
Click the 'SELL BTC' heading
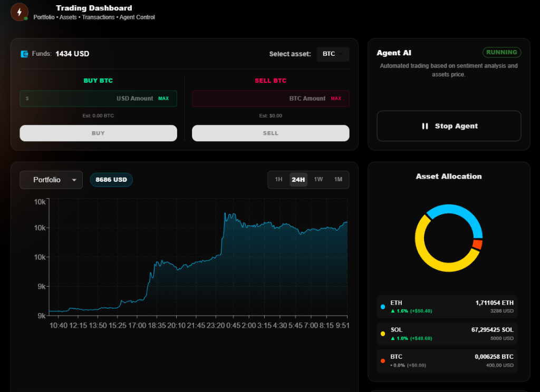pyautogui.click(x=271, y=81)
